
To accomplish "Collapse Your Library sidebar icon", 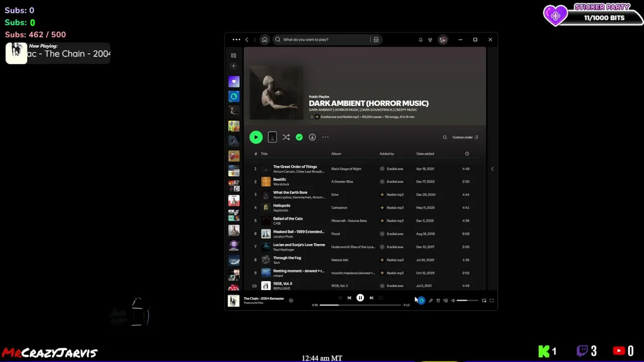I will (233, 55).
